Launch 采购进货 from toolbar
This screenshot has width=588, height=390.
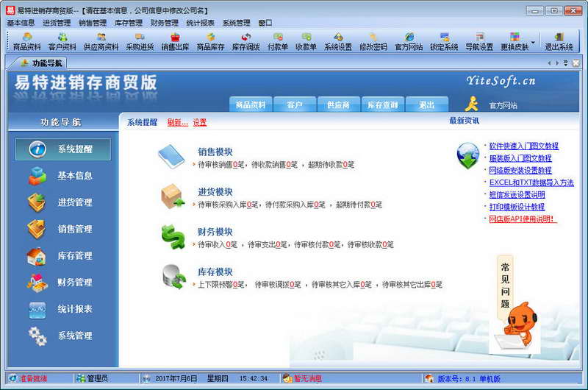pos(140,42)
